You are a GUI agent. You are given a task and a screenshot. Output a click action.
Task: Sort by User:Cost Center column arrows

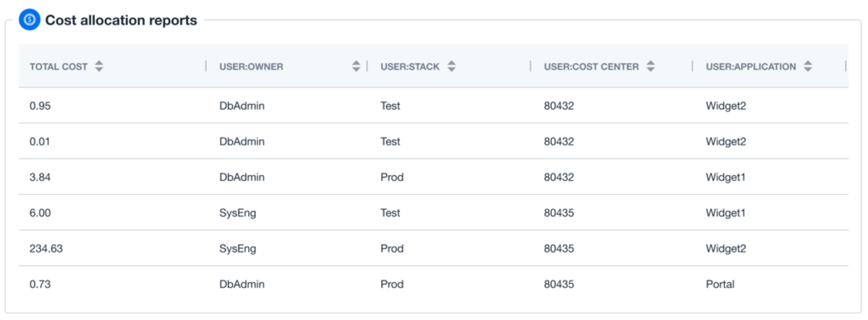[651, 67]
